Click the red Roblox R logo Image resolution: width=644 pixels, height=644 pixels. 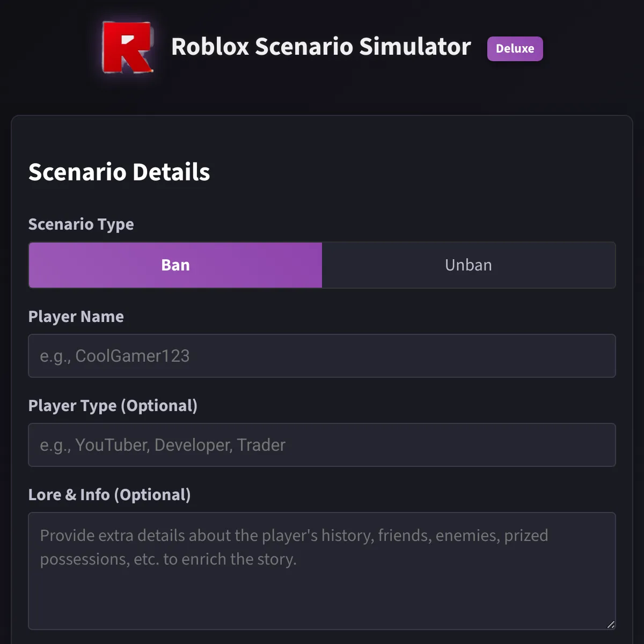(x=128, y=47)
